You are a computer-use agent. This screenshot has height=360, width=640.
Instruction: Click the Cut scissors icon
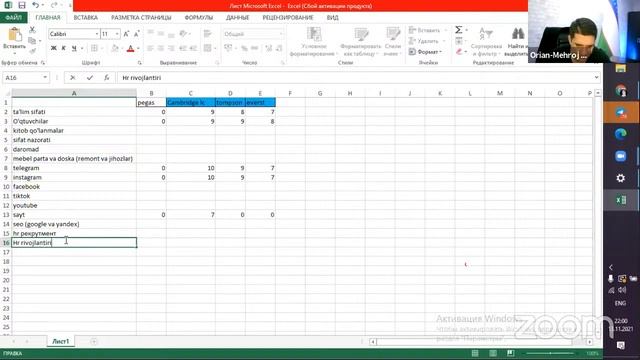click(32, 30)
